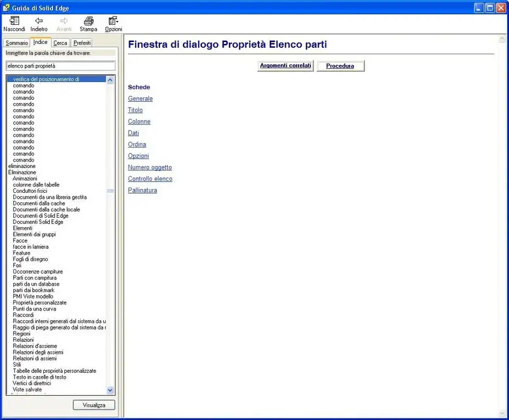
Task: Select 'parti dai bookmark' entry
Action: coord(33,290)
